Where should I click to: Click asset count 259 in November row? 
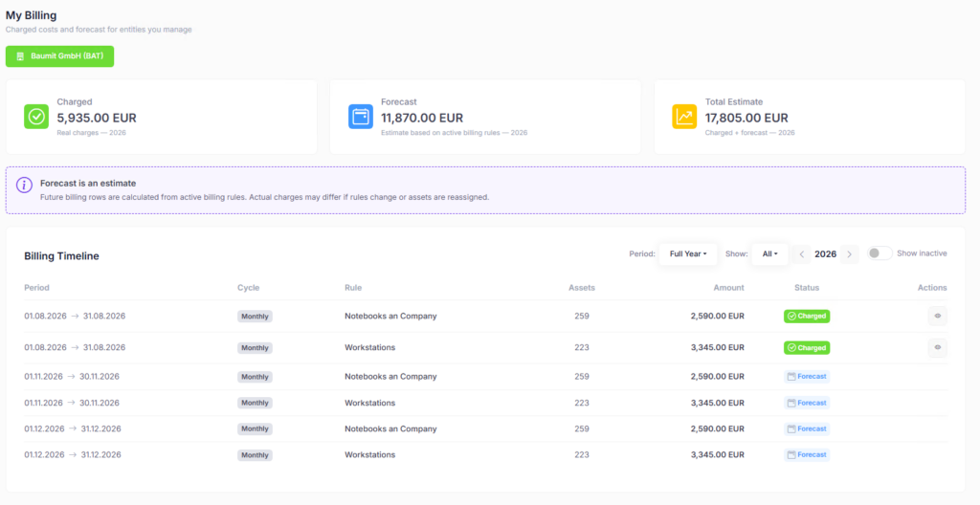point(582,376)
